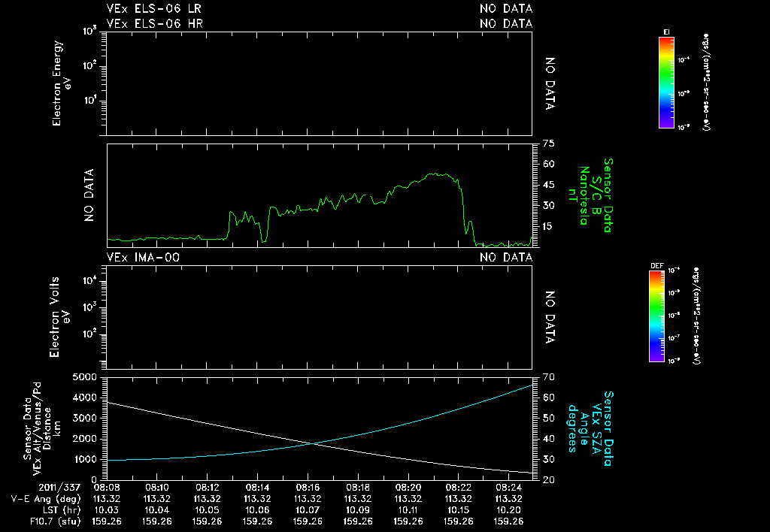Click the LST value 10.07
770x532 pixels.
(308, 510)
